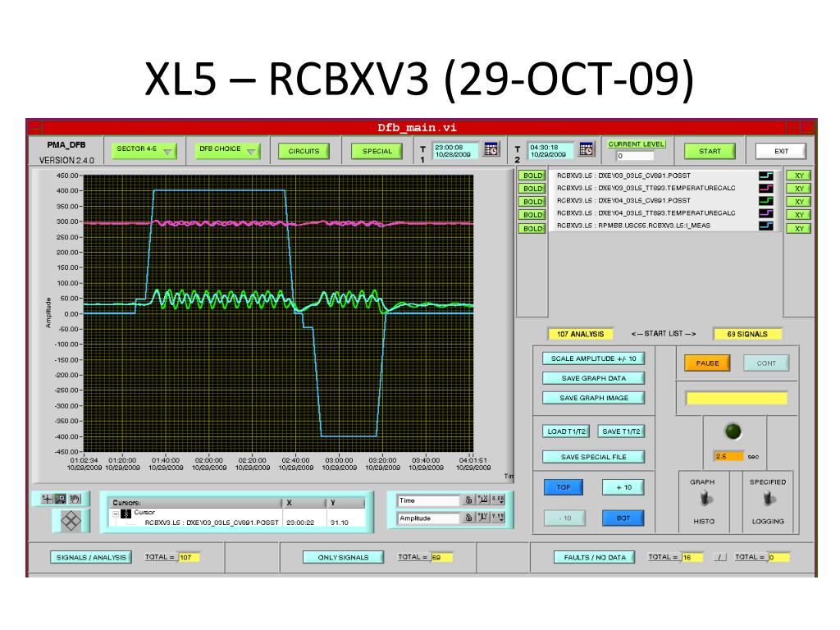Click the Time axis name field
This screenshot has height=630, width=840.
pos(428,500)
